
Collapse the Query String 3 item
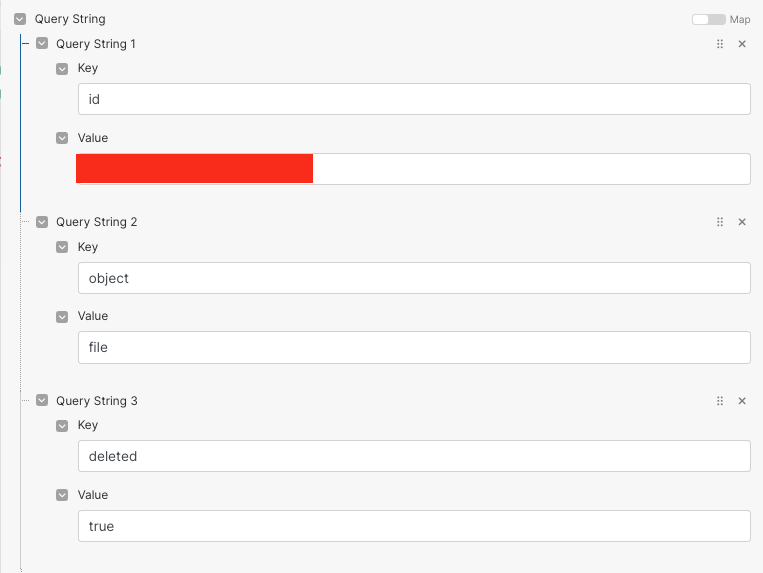pyautogui.click(x=42, y=401)
